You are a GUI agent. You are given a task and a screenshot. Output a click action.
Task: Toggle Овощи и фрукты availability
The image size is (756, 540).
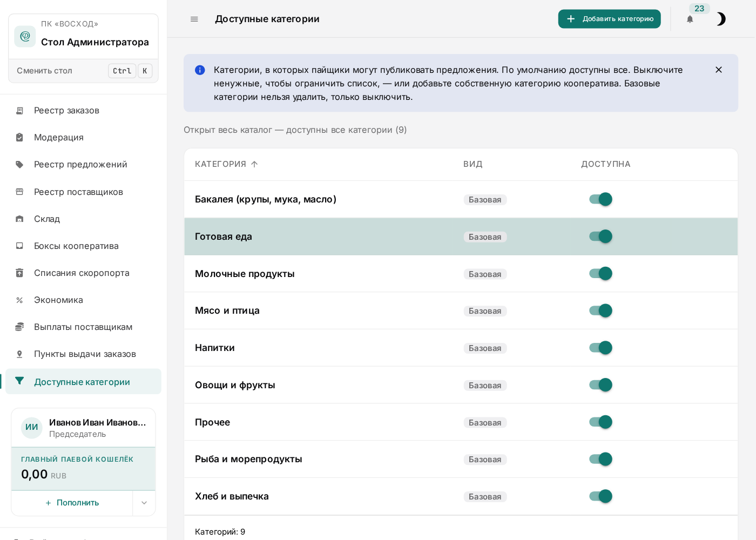tap(600, 385)
